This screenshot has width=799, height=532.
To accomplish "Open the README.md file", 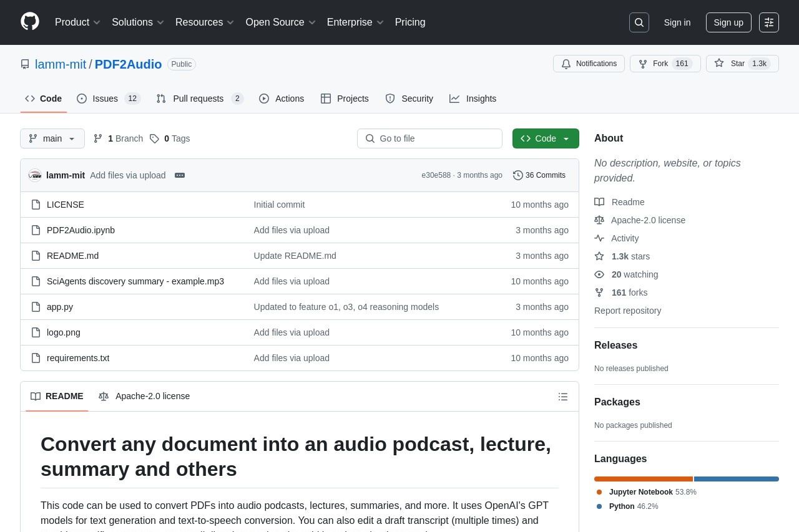I will [x=72, y=256].
